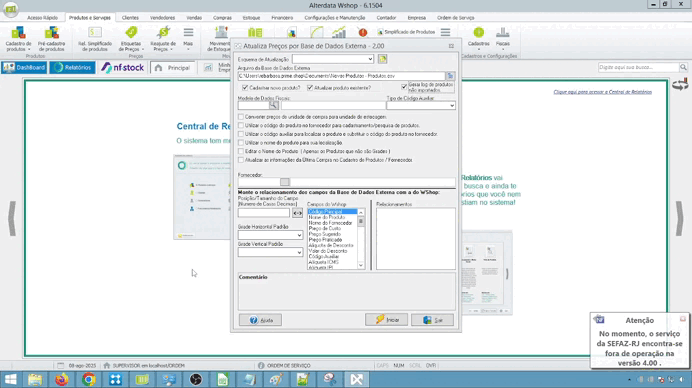Image resolution: width=692 pixels, height=388 pixels.
Task: Click the arrow link button beside position field
Action: coord(297,213)
